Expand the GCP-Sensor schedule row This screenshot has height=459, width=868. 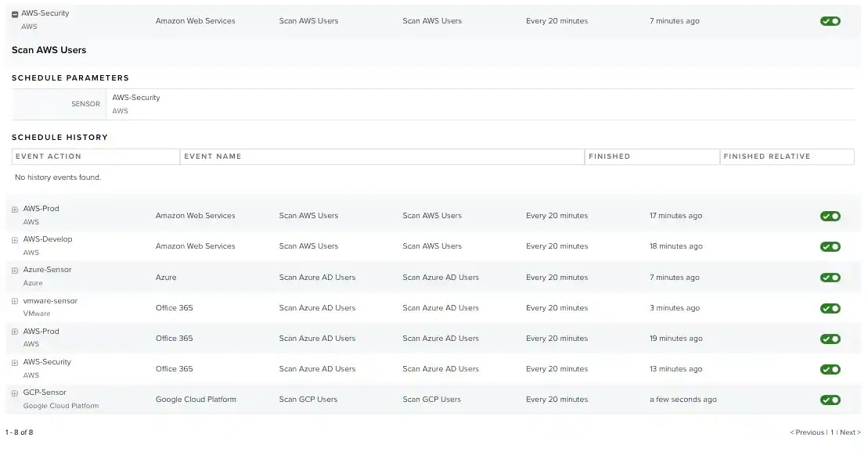15,393
